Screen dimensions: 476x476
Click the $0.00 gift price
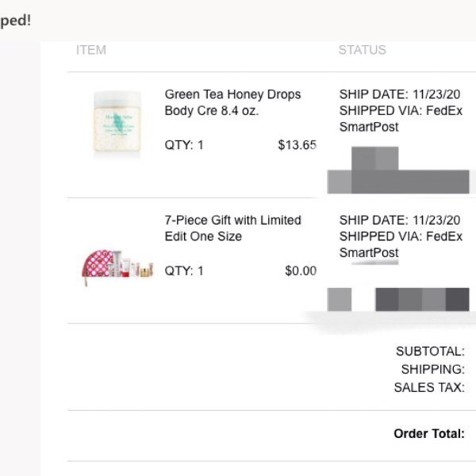301,271
